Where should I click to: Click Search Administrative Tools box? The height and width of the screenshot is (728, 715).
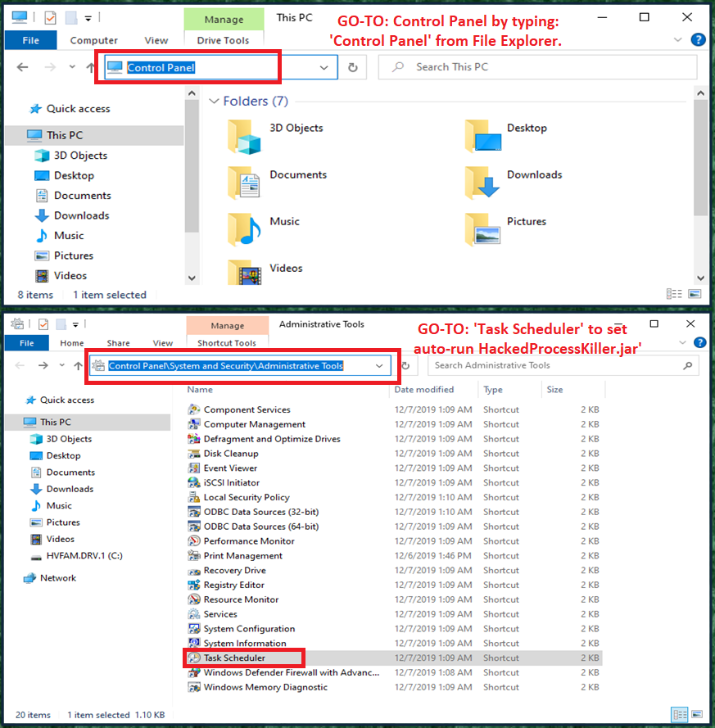point(563,365)
